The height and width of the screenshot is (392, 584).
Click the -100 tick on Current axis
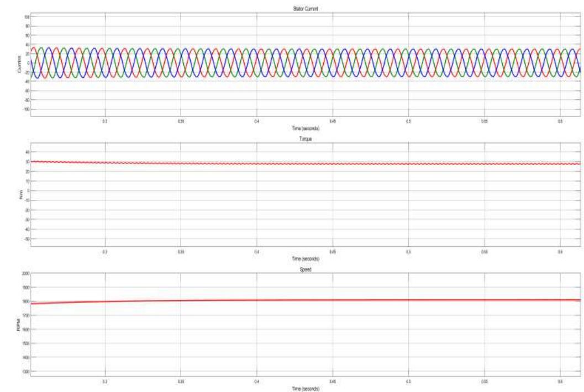27,109
